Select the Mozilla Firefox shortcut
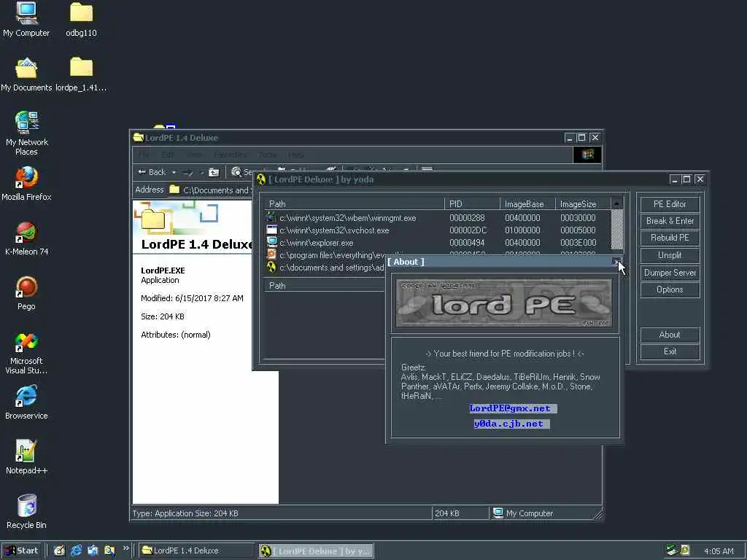 tap(26, 184)
